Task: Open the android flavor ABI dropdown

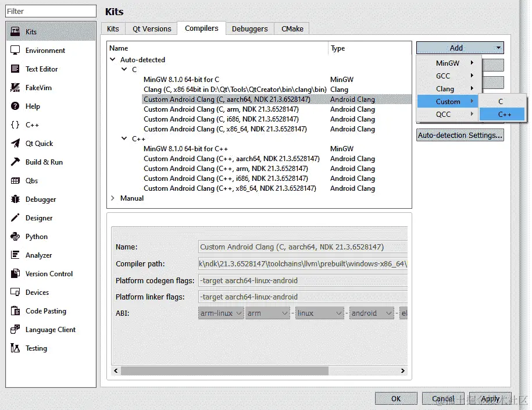Action: [372, 313]
